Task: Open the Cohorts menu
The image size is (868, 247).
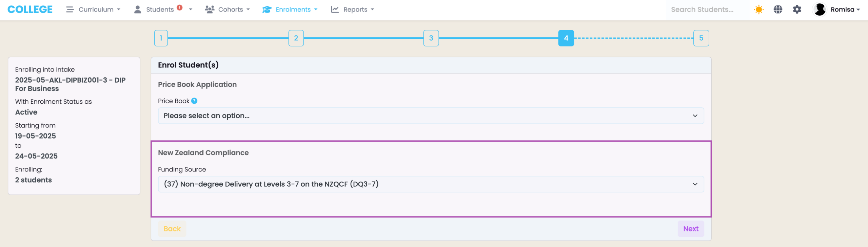Action: [x=227, y=9]
